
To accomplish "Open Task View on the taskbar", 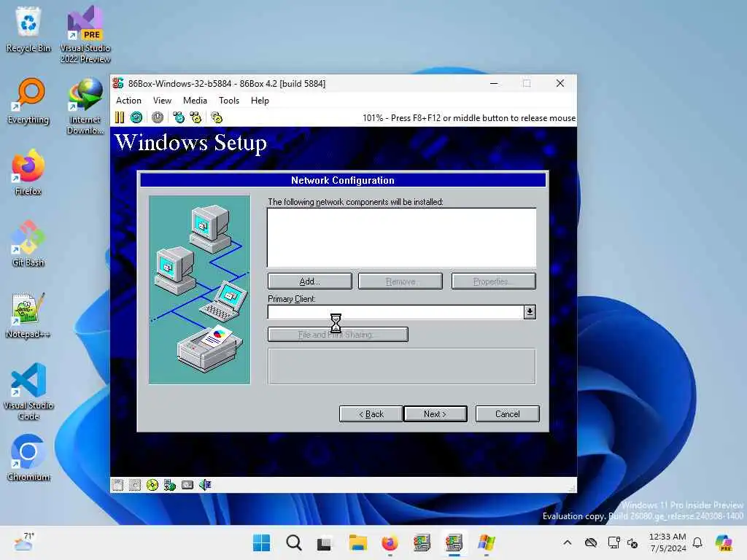I will 325,542.
